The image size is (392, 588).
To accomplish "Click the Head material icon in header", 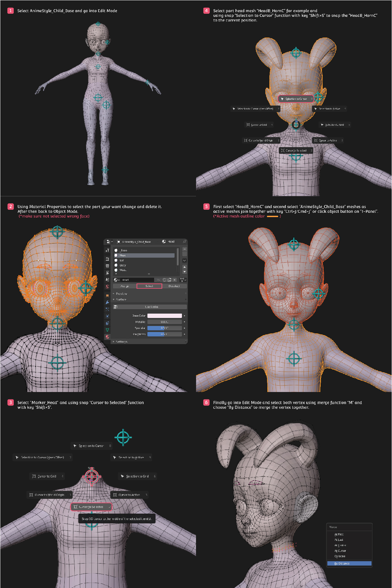I will [164, 242].
